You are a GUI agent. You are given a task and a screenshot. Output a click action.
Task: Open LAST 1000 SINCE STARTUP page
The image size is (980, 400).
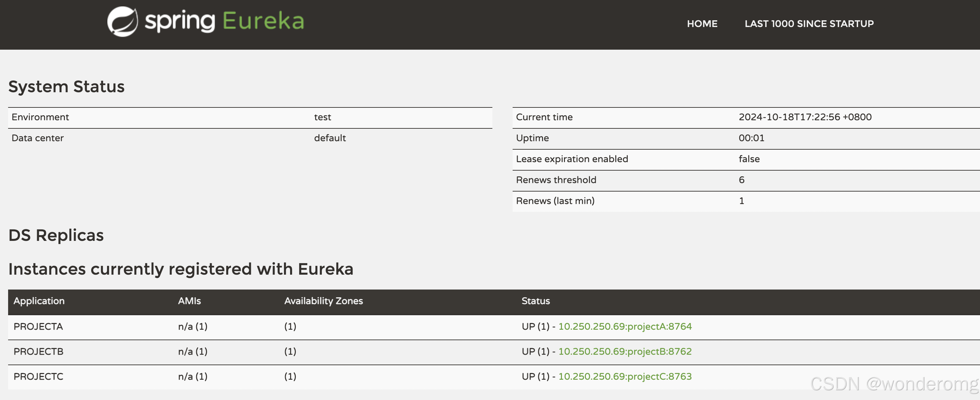pos(809,24)
